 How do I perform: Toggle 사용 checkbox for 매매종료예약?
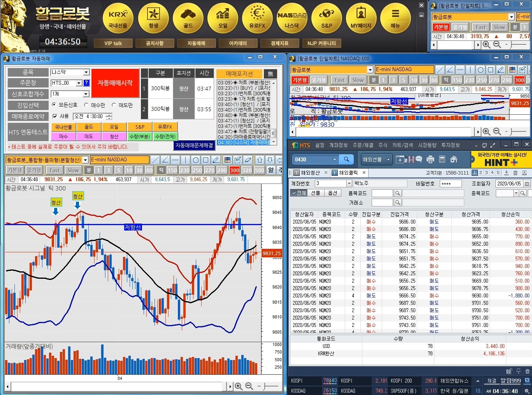click(55, 116)
